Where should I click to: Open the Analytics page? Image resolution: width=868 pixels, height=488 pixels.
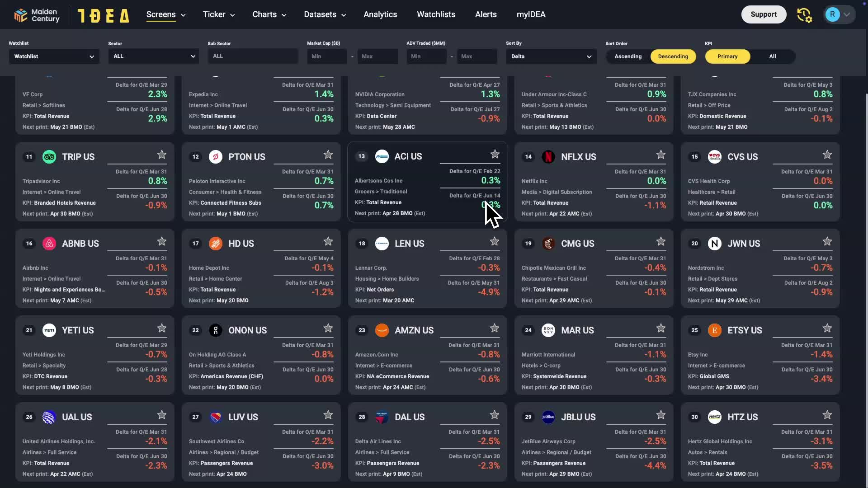coord(380,14)
